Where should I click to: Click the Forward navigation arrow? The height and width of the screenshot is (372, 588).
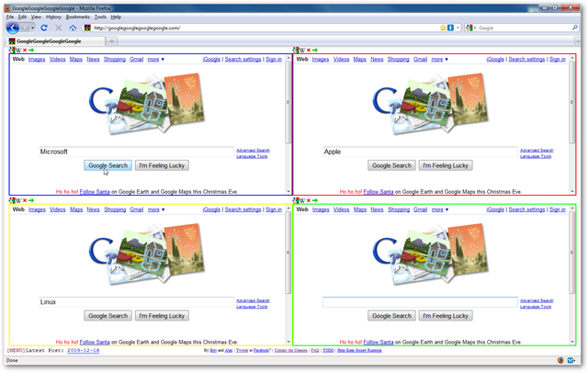pos(25,28)
